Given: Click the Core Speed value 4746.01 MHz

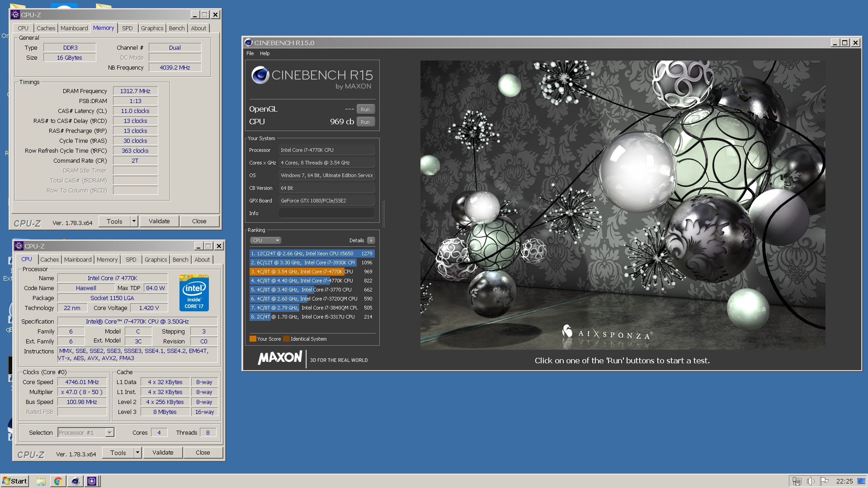Looking at the screenshot, I should [x=82, y=382].
